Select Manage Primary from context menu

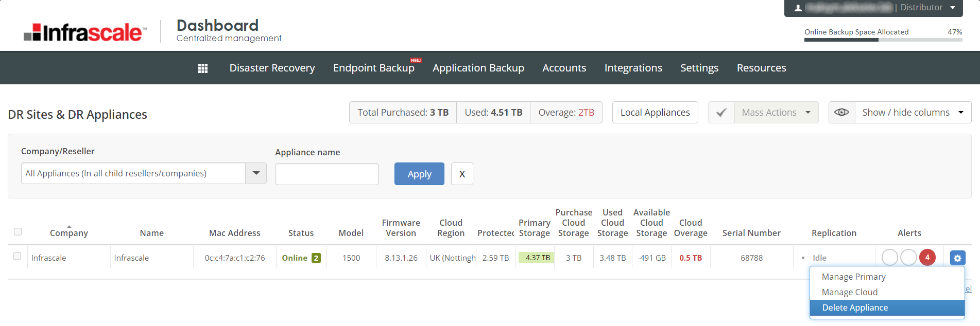point(887,277)
